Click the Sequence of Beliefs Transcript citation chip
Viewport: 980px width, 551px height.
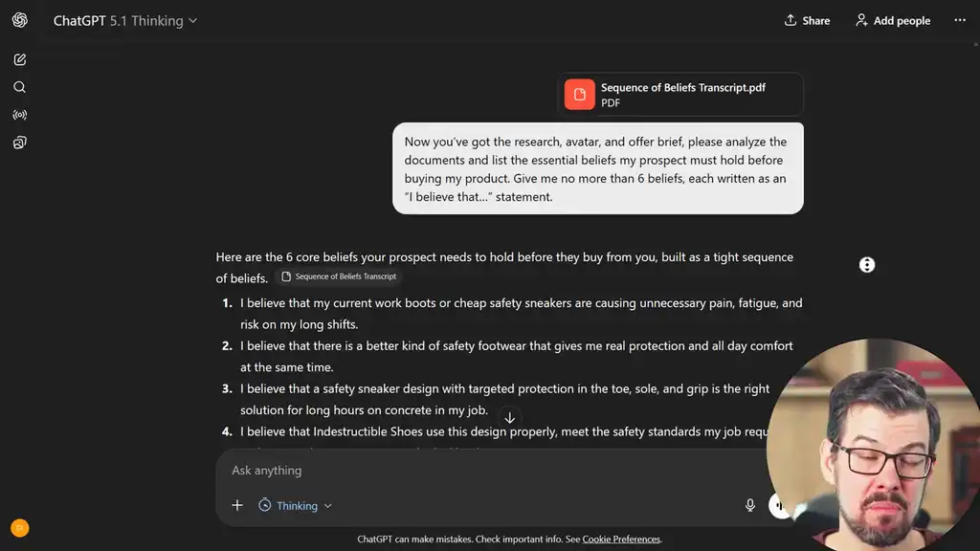[x=338, y=276]
